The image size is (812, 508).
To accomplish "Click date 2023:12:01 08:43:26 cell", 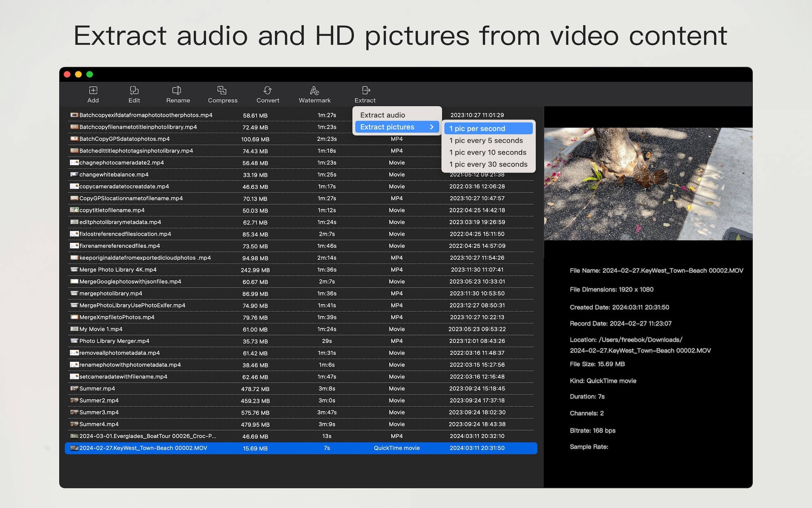I will pyautogui.click(x=477, y=341).
